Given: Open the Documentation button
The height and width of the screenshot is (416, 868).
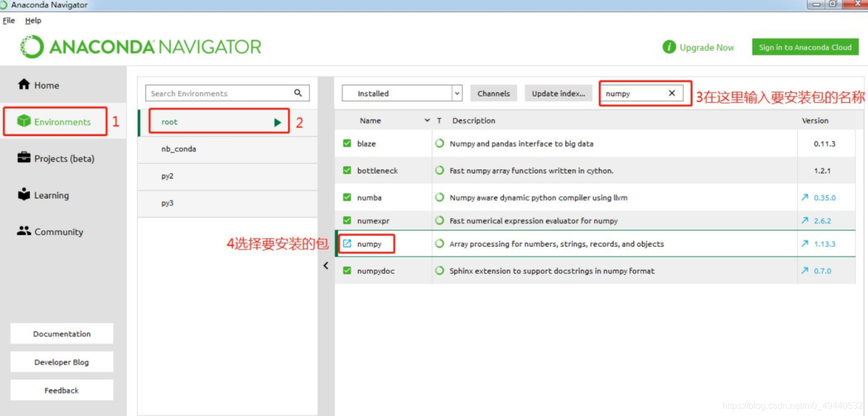Looking at the screenshot, I should coord(62,334).
